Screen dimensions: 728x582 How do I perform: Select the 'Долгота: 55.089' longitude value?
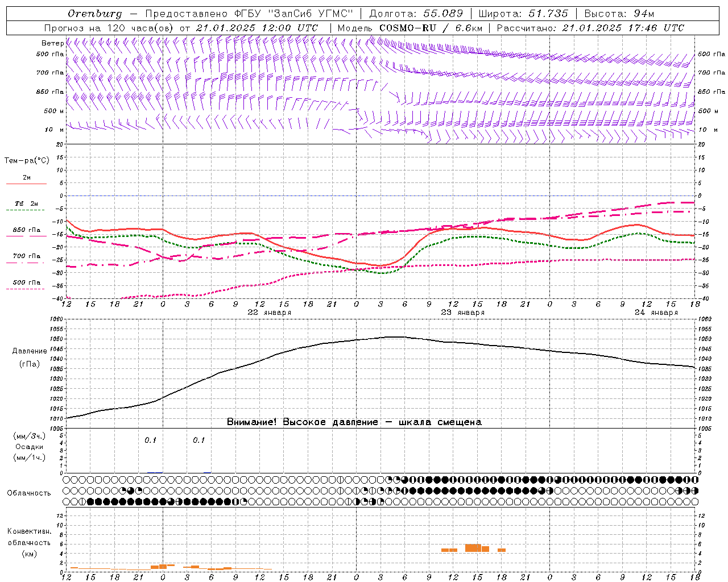pos(416,14)
